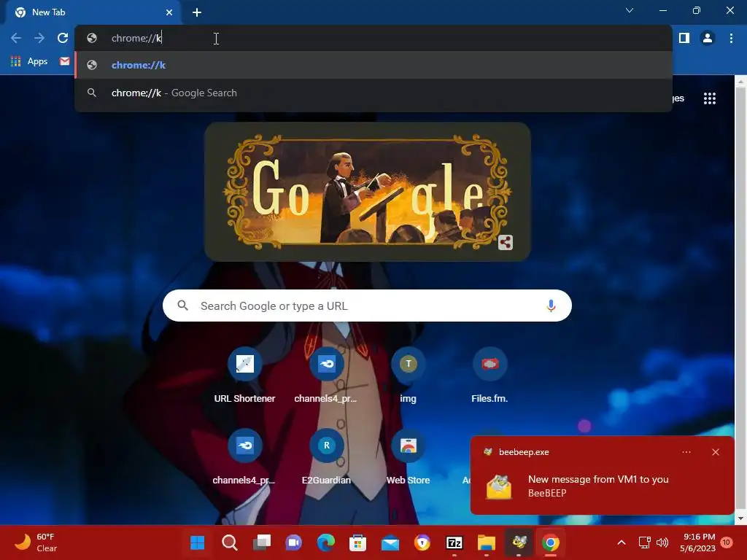The width and height of the screenshot is (747, 560).
Task: Open the URL Shortener shortcut
Action: coord(244,376)
